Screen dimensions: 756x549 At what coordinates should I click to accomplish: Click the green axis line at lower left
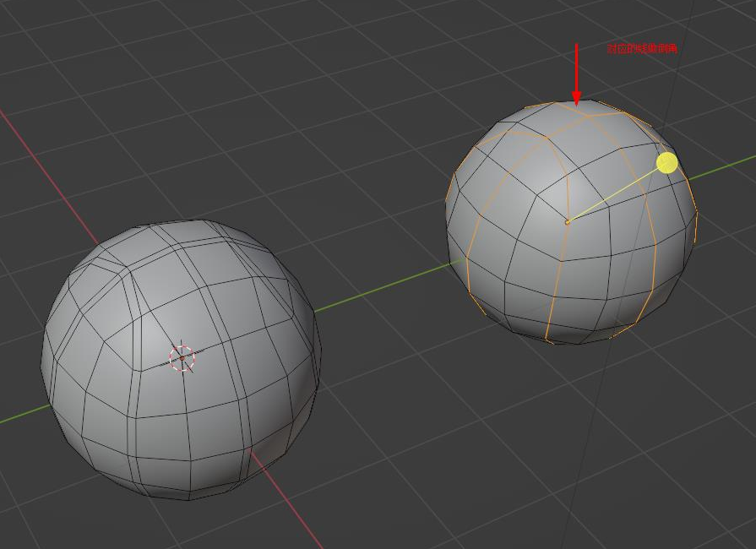pos(21,415)
